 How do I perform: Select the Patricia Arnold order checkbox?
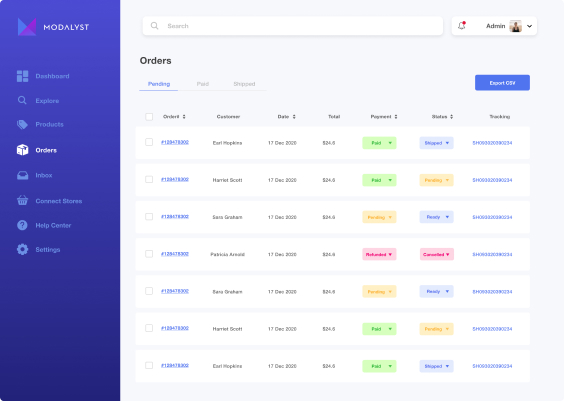[149, 254]
